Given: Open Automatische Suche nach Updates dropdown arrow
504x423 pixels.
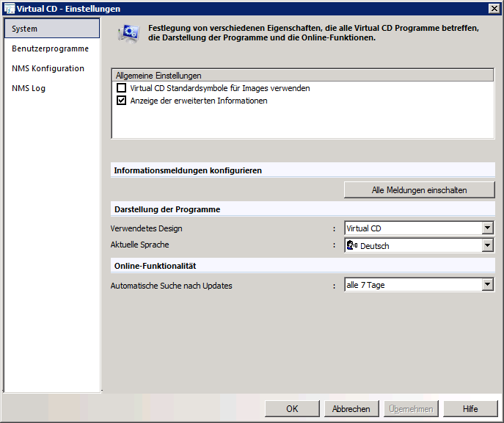Looking at the screenshot, I should tap(487, 285).
